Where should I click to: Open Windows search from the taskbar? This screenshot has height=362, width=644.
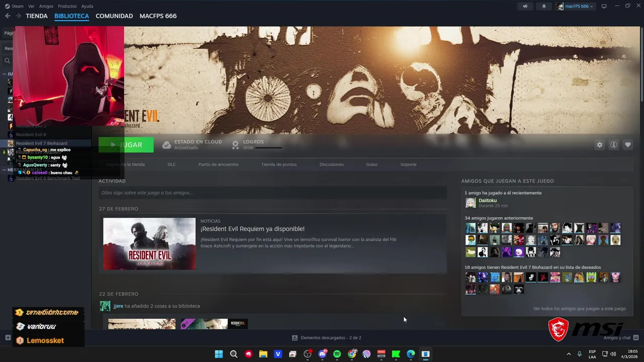click(x=234, y=354)
